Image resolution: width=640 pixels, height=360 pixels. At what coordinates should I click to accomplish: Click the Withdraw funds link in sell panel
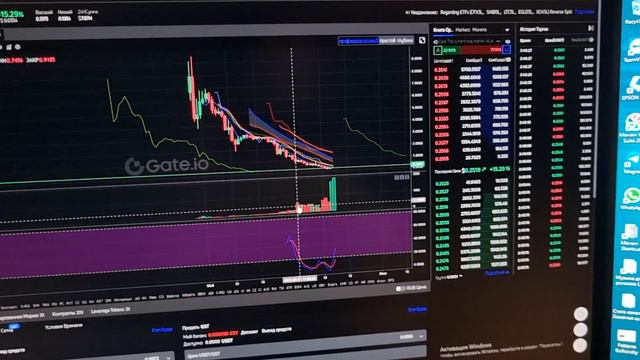pyautogui.click(x=276, y=329)
